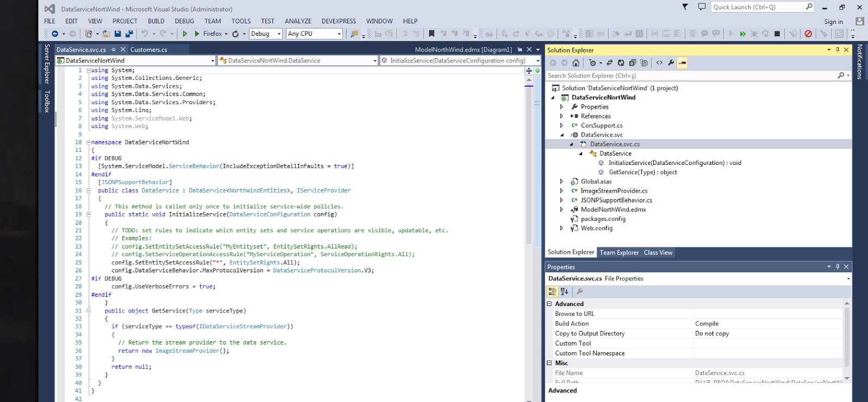This screenshot has height=402, width=868.
Task: Open the Firefox browser dropdown arrow
Action: pyautogui.click(x=227, y=34)
